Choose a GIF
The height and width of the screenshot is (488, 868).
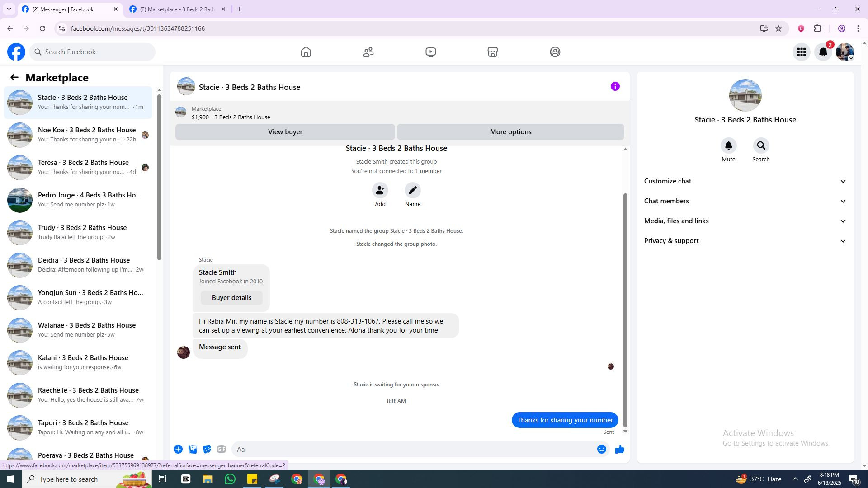click(222, 449)
